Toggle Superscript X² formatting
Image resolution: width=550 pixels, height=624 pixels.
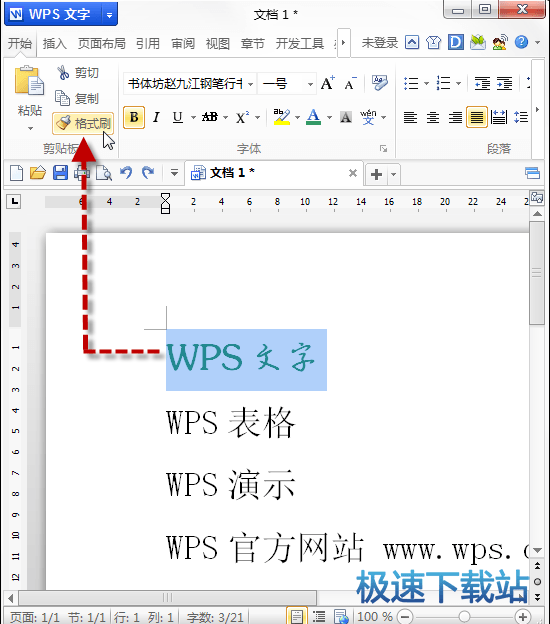point(242,117)
